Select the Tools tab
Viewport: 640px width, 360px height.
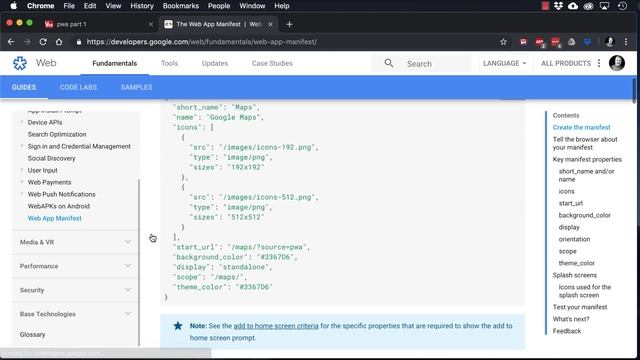point(169,63)
